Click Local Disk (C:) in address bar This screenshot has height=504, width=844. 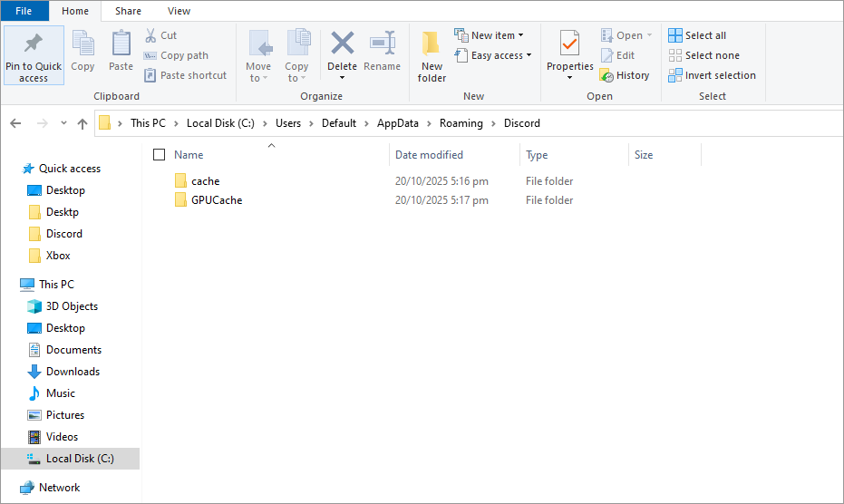click(x=220, y=123)
